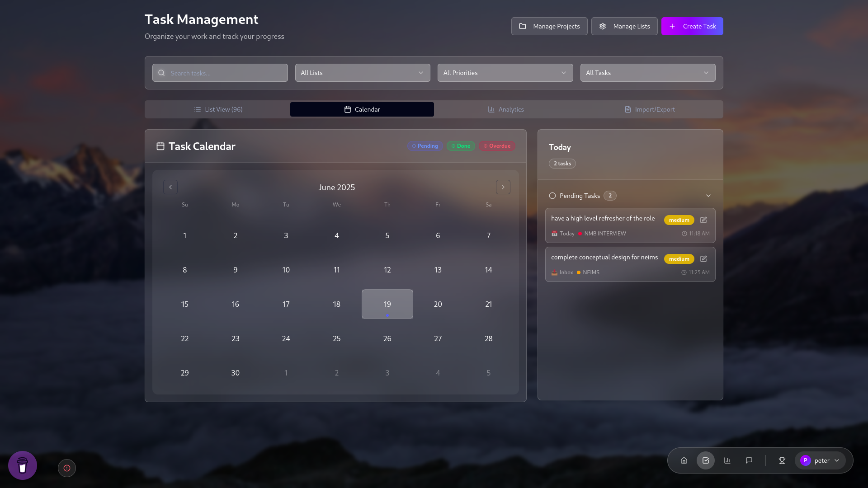Viewport: 868px width, 488px height.
Task: Switch to the Analytics tab
Action: (x=506, y=109)
